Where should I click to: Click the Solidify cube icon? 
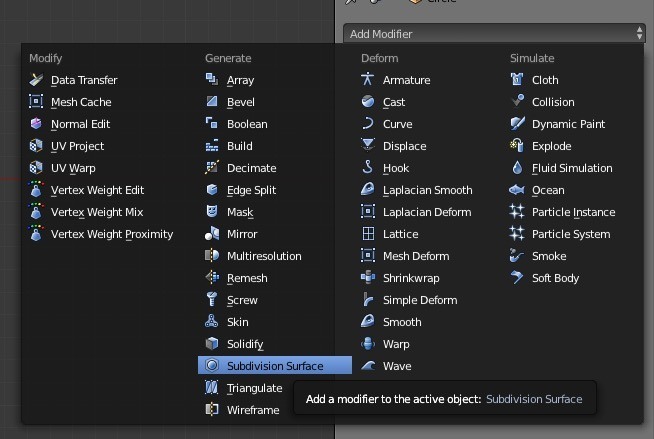[x=212, y=344]
